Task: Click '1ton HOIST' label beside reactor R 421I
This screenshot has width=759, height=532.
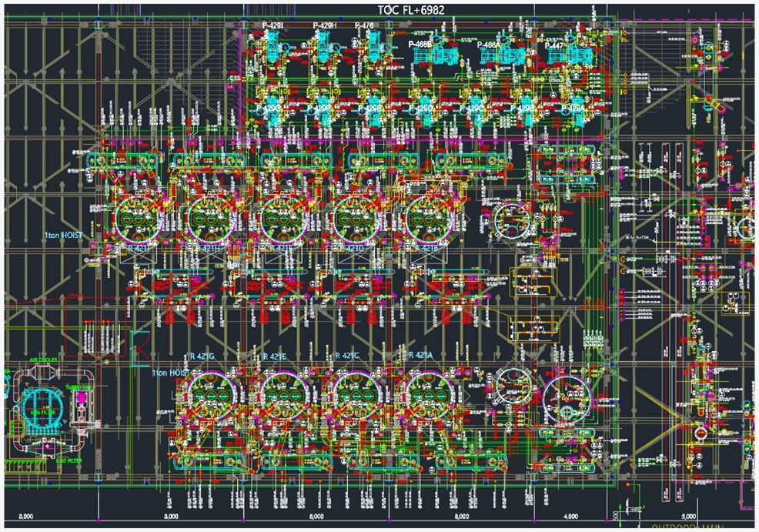Action: point(63,236)
